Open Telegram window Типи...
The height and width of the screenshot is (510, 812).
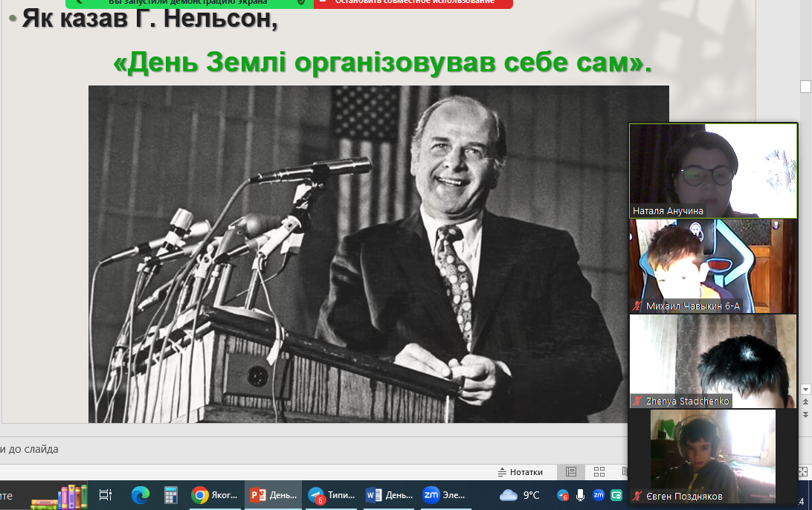click(x=332, y=495)
